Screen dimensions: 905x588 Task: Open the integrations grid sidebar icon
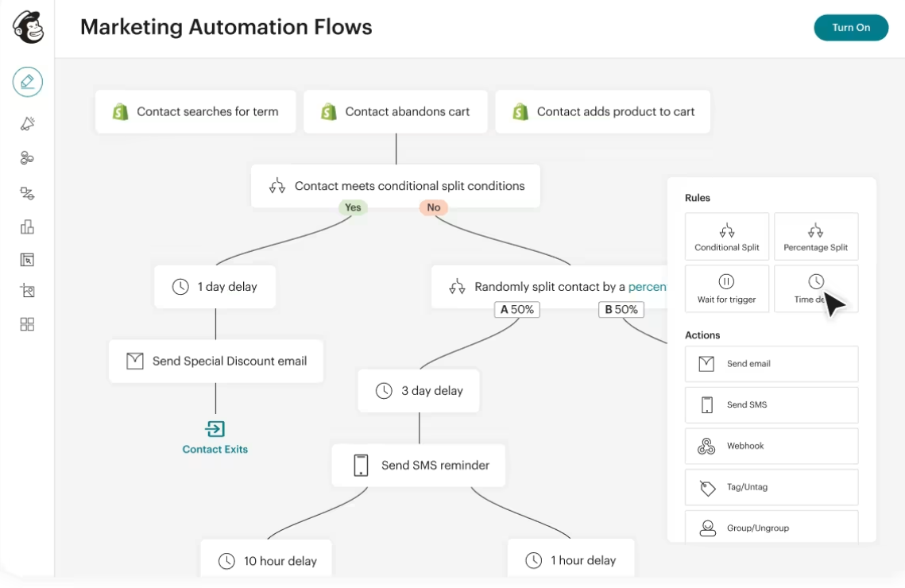pyautogui.click(x=27, y=324)
